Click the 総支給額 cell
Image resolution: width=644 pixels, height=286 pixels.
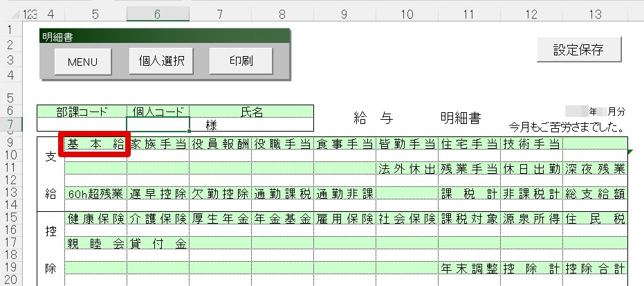(595, 193)
